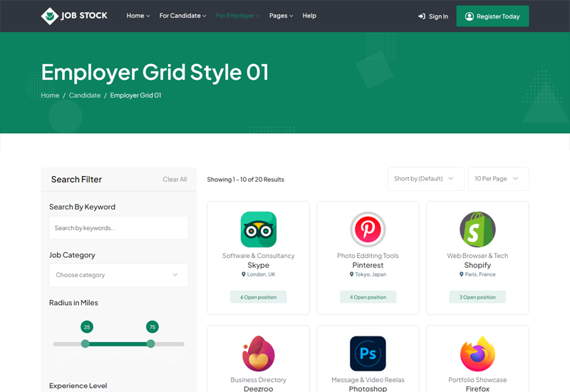Click the Portfolio Showcase category text
The image size is (570, 392).
click(477, 380)
